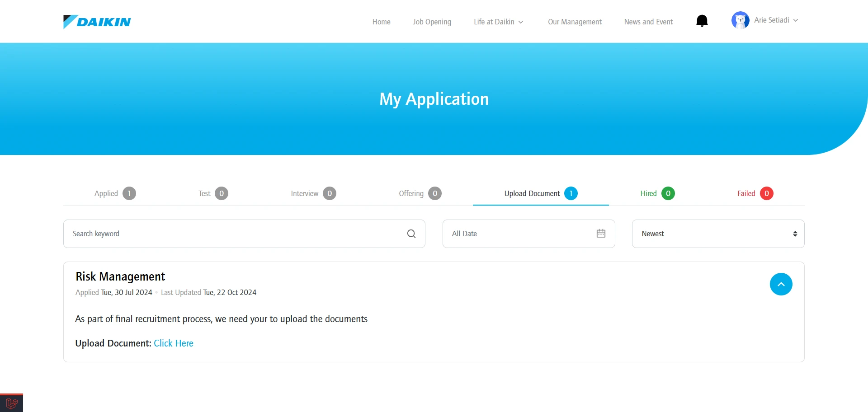Viewport: 868px width, 412px height.
Task: Open the calendar icon in All Date field
Action: pos(600,233)
